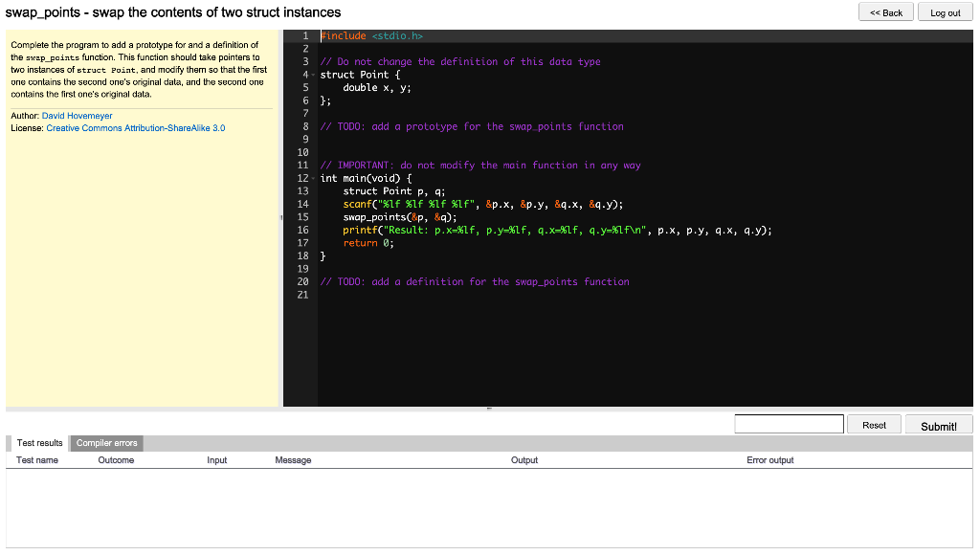Click the Outcome column header
The width and height of the screenshot is (980, 555).
click(116, 460)
